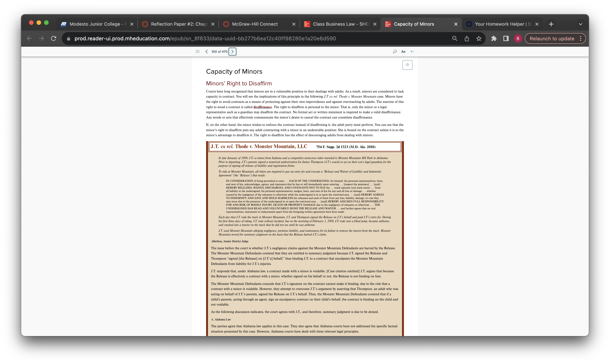This screenshot has width=610, height=364.
Task: Start read-aloud with the speaker button
Action: pyautogui.click(x=407, y=65)
